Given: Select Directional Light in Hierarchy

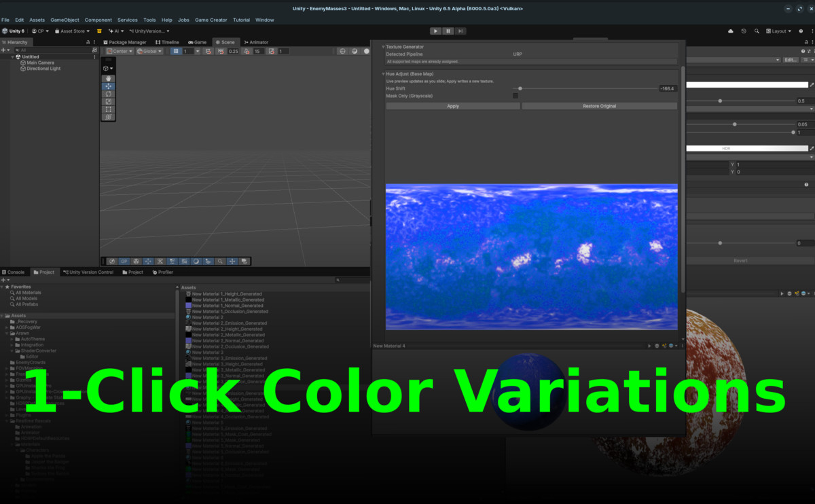Looking at the screenshot, I should (43, 69).
